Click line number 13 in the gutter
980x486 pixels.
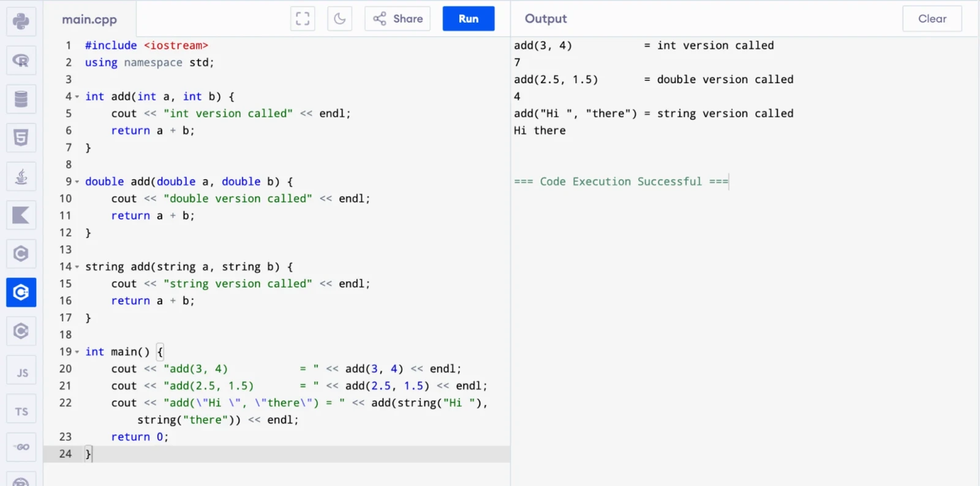[x=66, y=250]
